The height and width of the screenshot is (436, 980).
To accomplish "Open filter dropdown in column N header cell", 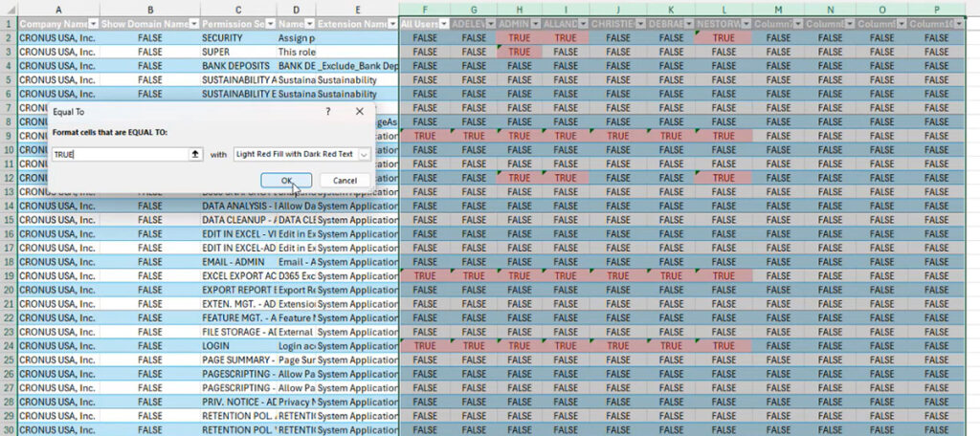I will [x=850, y=24].
